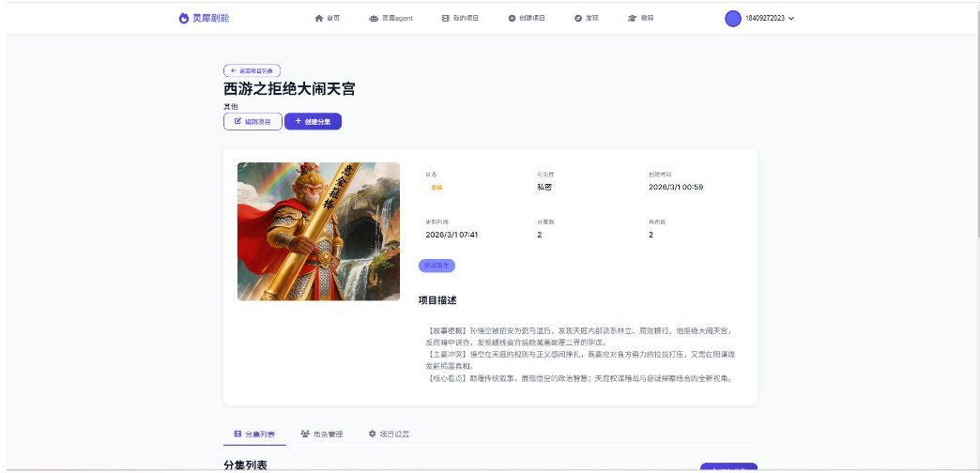Click the purple user avatar circle
Image resolution: width=980 pixels, height=473 pixels.
click(733, 19)
